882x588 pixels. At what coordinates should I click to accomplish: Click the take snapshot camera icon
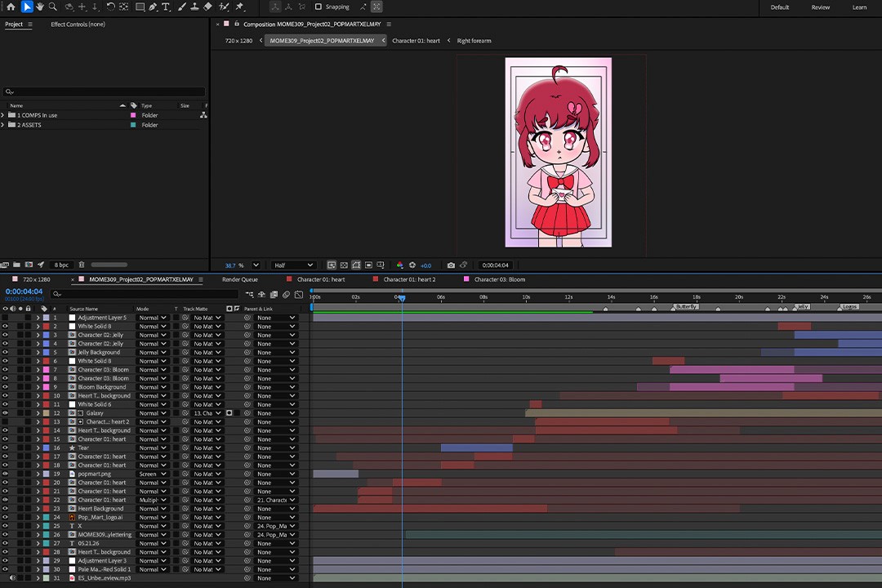(451, 265)
